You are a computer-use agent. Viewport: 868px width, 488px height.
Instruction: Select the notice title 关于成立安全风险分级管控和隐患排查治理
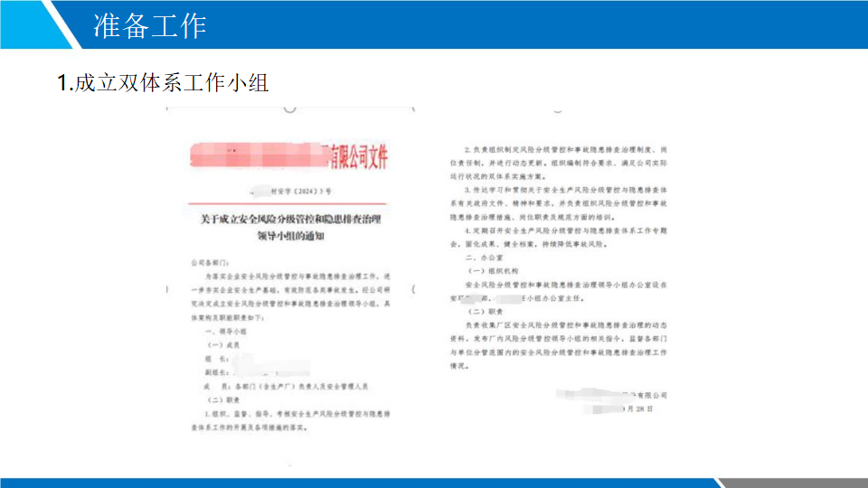click(x=290, y=220)
